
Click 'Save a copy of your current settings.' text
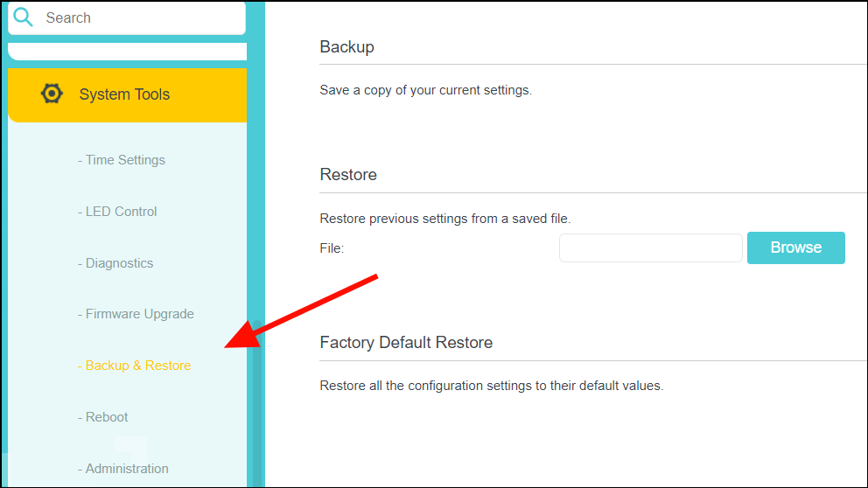click(426, 90)
